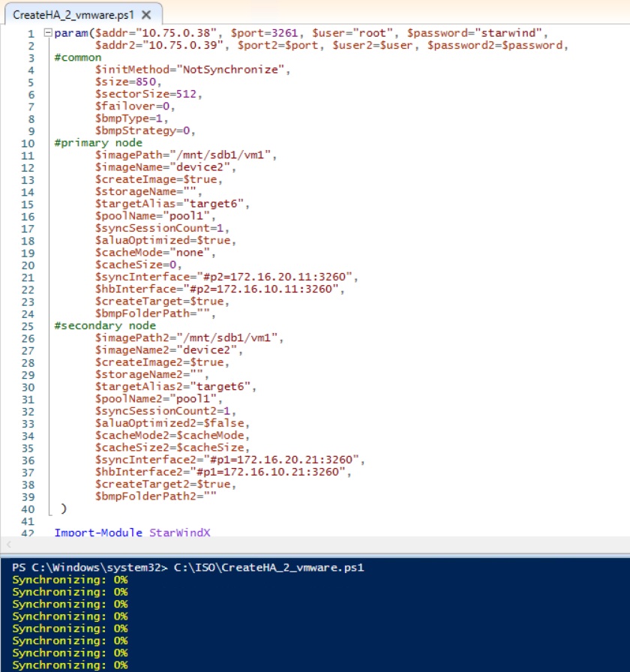
Task: Click the $bmpType=1 line
Action: click(x=131, y=118)
